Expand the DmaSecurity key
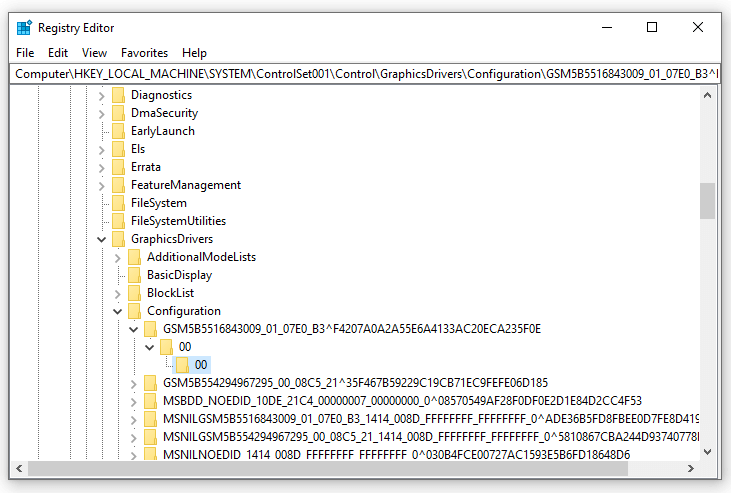 pos(101,113)
